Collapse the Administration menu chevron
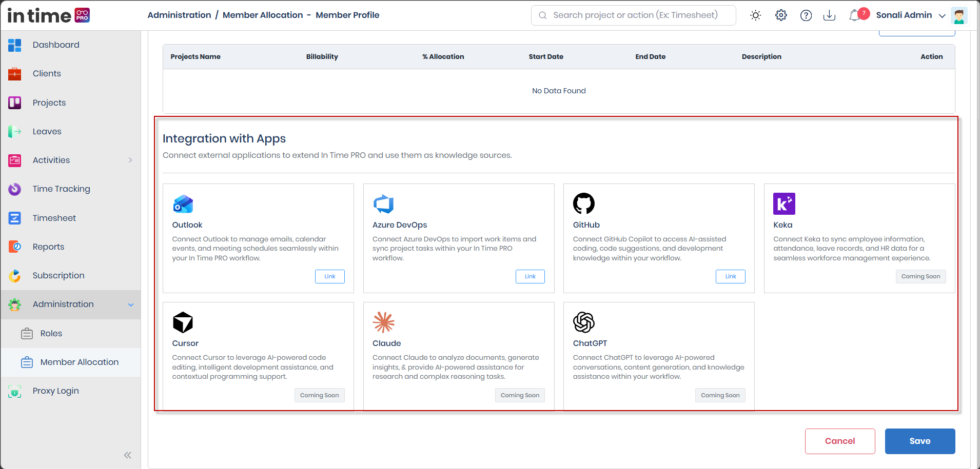This screenshot has height=469, width=980. tap(131, 304)
